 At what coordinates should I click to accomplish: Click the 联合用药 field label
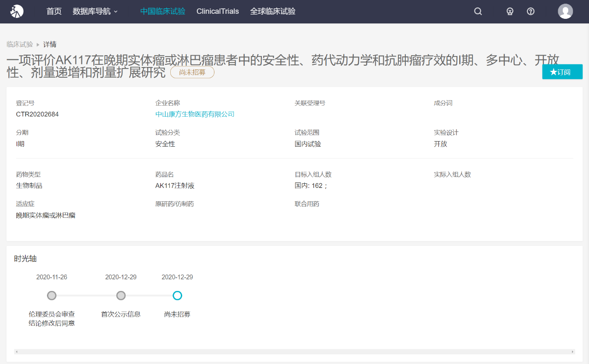tap(307, 204)
